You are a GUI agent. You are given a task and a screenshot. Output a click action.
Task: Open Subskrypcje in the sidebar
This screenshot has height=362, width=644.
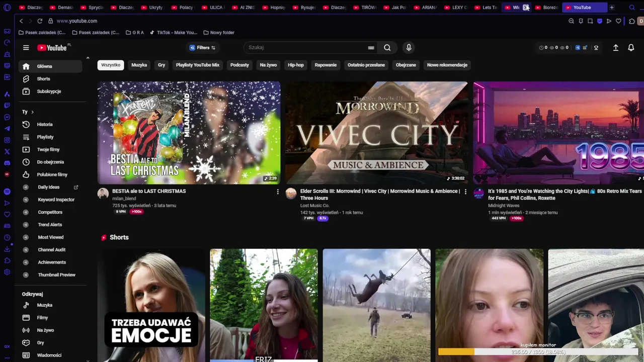50,92
